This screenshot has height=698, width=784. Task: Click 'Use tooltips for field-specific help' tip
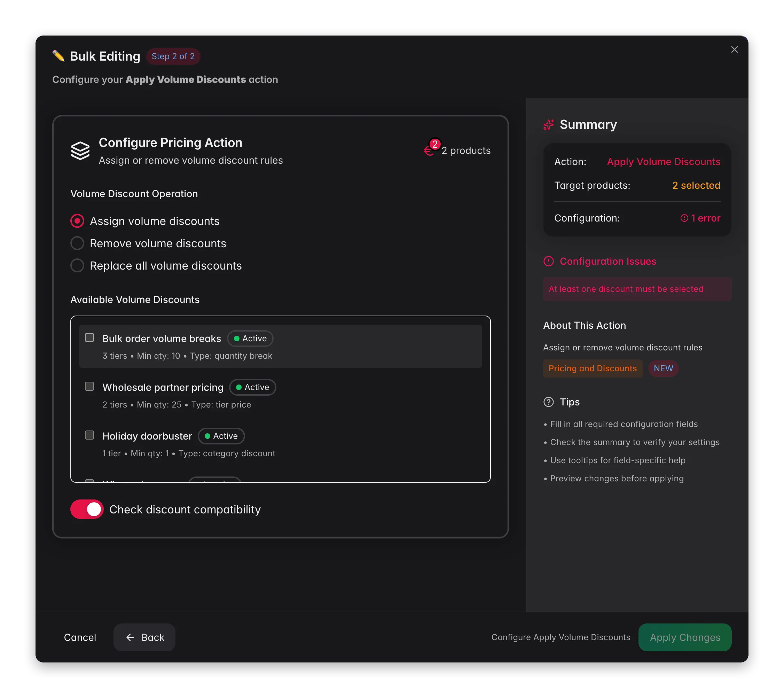point(618,460)
